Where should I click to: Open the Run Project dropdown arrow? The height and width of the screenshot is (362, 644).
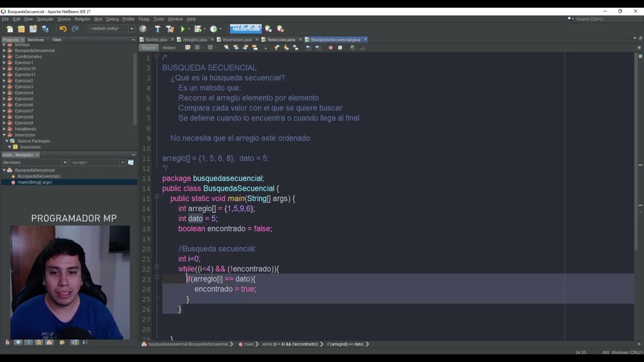coord(189,29)
